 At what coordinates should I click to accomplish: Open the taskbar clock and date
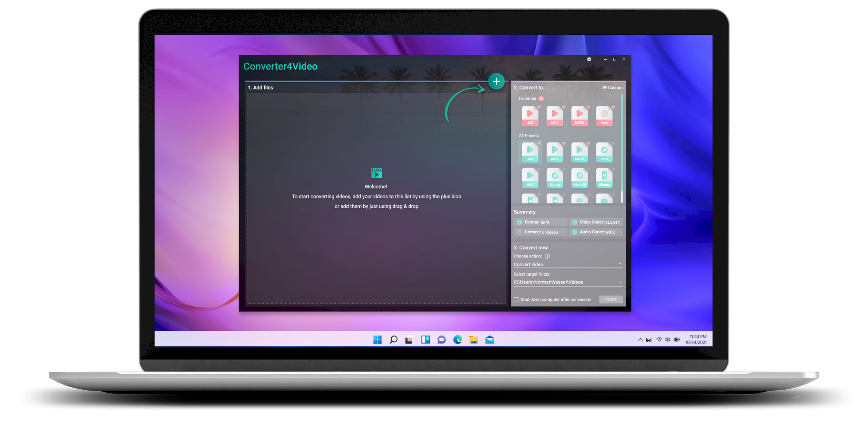[696, 340]
